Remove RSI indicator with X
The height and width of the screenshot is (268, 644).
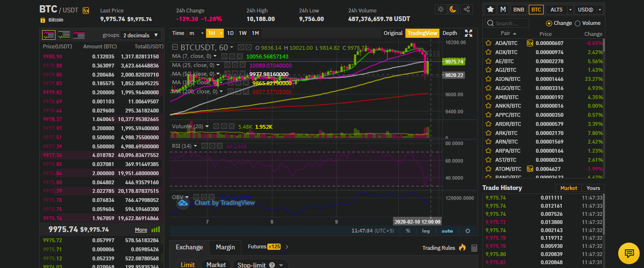coord(219,146)
